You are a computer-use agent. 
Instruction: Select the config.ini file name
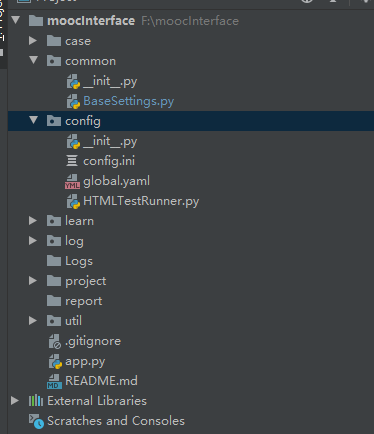[x=109, y=161]
